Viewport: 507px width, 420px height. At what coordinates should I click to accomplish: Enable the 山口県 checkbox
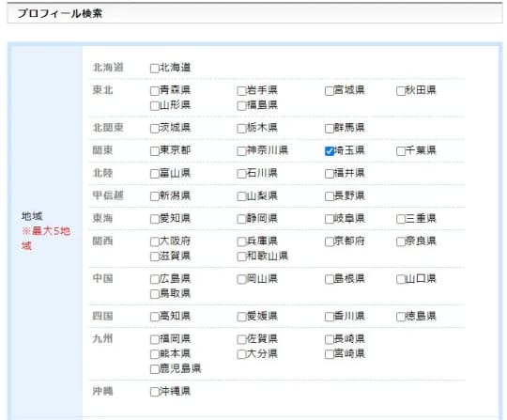[401, 279]
